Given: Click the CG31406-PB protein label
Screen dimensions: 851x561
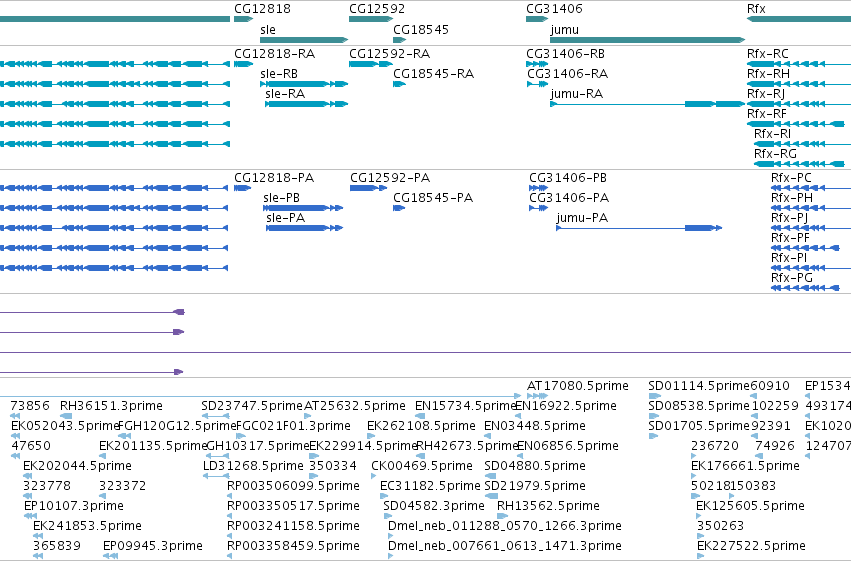Looking at the screenshot, I should point(568,178).
